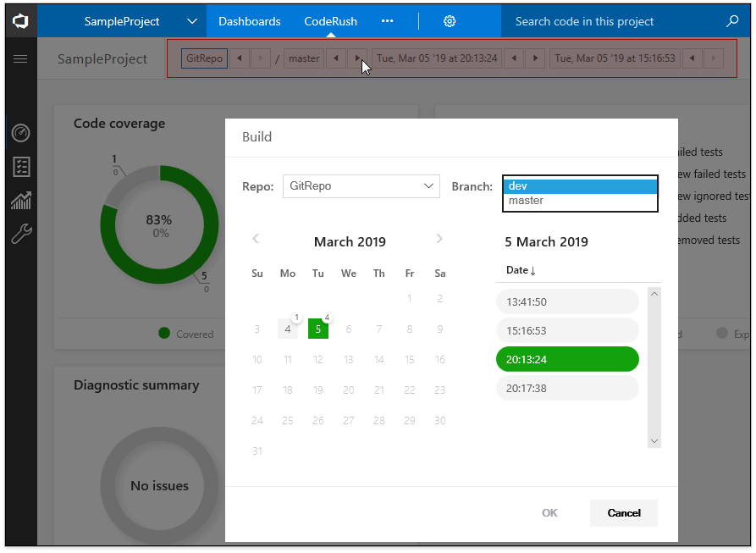Open the Repo GitRepo combo box
The image size is (756, 553).
[361, 185]
